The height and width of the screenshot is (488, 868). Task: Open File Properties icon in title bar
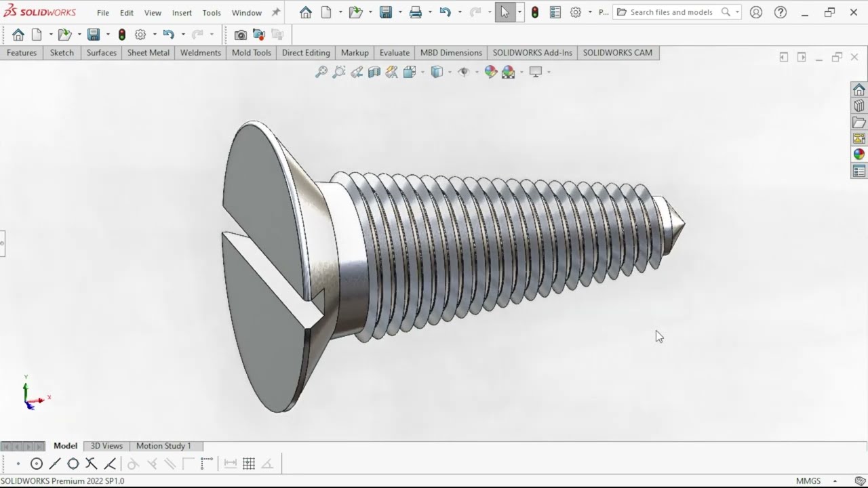pyautogui.click(x=555, y=12)
